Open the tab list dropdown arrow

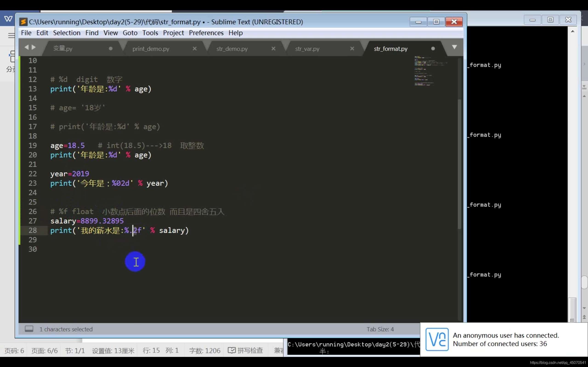[454, 47]
